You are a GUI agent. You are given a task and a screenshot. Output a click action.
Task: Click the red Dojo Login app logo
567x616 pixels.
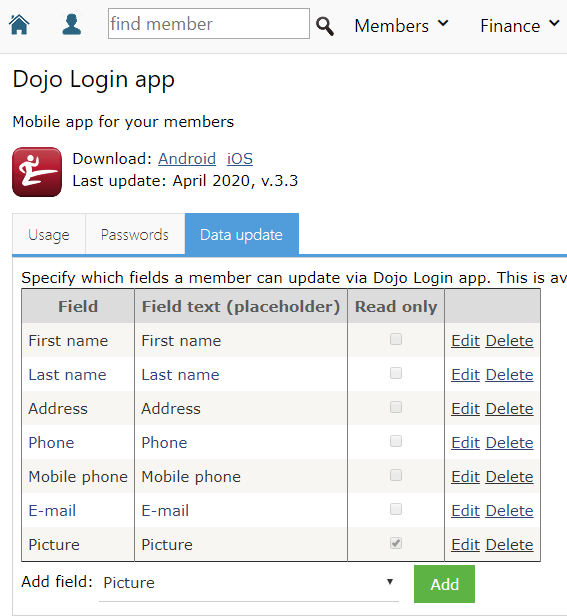click(37, 172)
